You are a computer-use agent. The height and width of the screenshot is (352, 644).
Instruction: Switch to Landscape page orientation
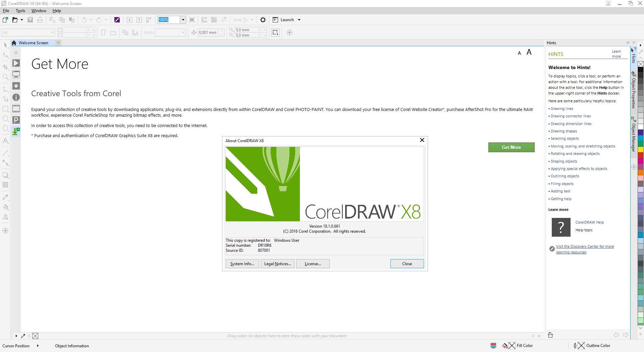(113, 33)
